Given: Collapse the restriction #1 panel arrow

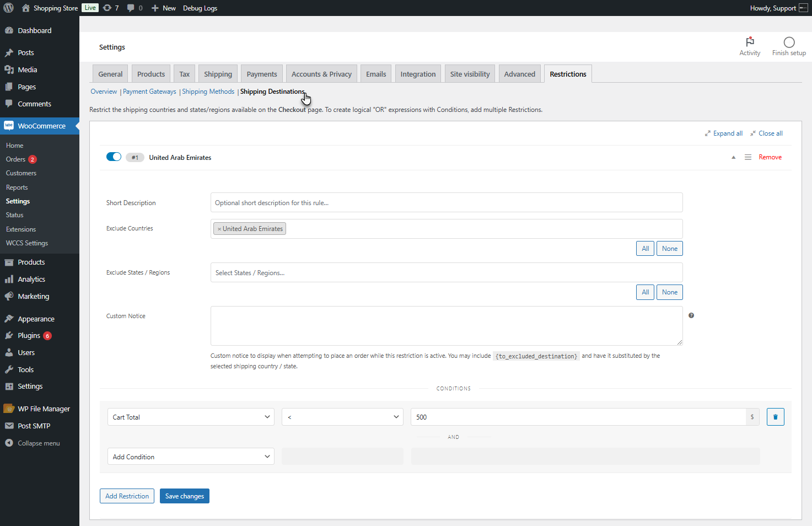Looking at the screenshot, I should pyautogui.click(x=733, y=157).
